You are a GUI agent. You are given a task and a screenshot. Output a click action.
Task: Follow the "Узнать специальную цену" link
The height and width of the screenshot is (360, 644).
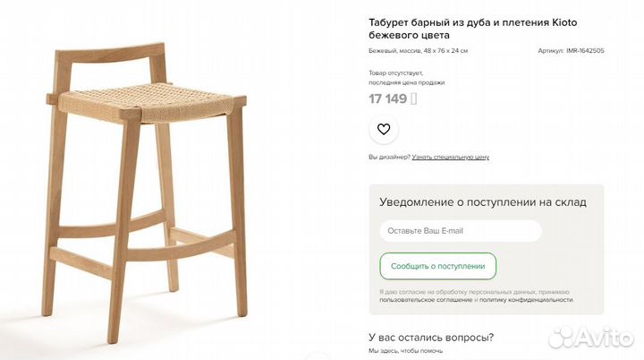451,157
